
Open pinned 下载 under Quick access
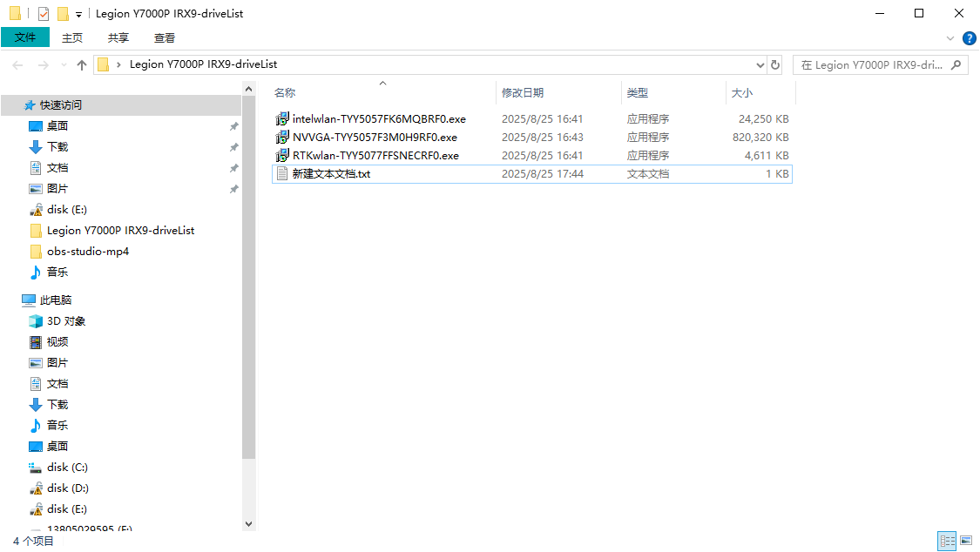click(x=57, y=147)
